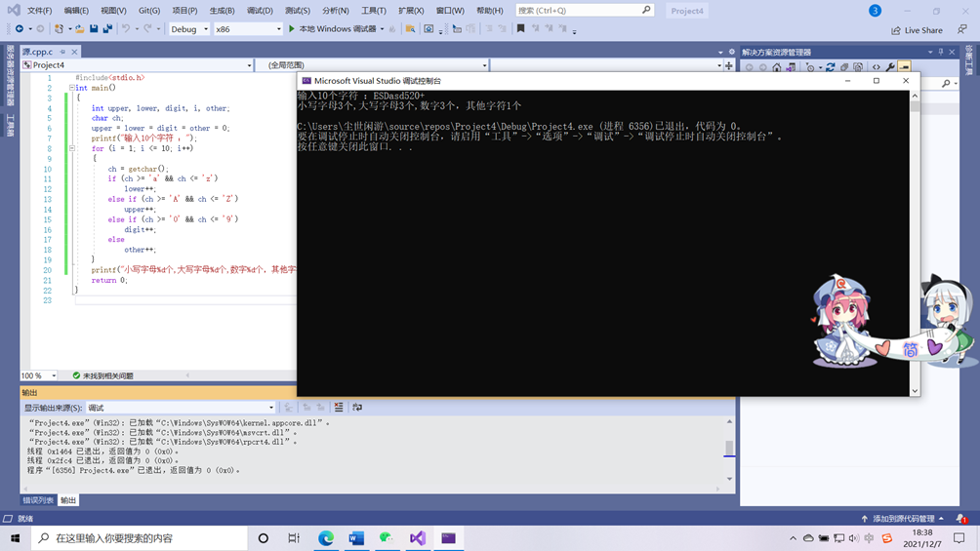Click the search box (Ctrl+Q)
The image size is (980, 551).
tap(585, 10)
